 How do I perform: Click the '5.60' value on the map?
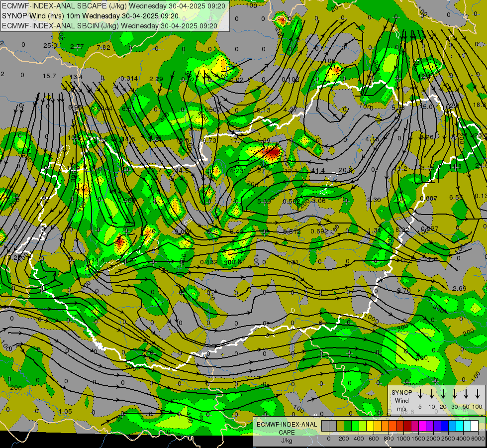tap(264, 201)
